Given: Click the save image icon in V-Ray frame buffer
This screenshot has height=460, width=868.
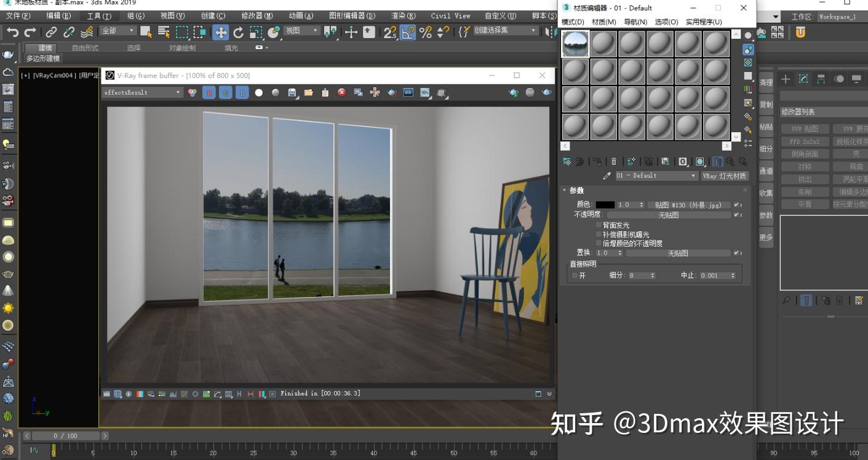Looking at the screenshot, I should pyautogui.click(x=292, y=92).
